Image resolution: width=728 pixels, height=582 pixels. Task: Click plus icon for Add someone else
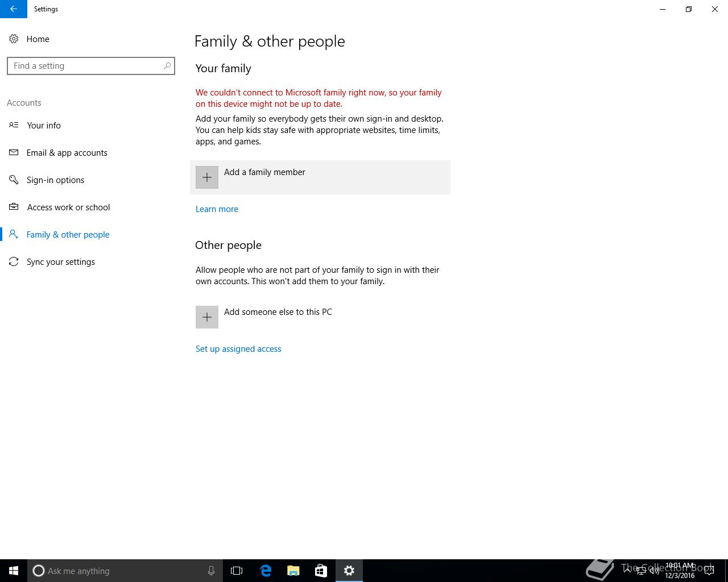coord(207,317)
